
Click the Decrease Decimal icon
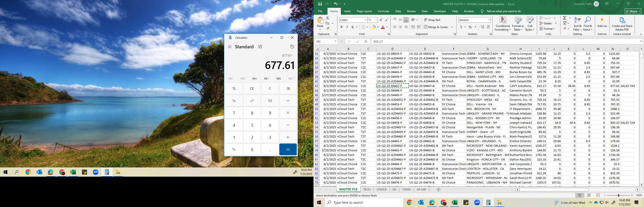pos(488,27)
